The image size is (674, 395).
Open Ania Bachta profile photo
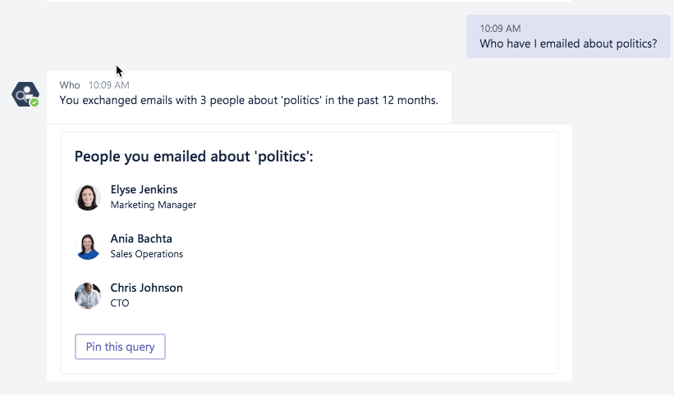click(88, 246)
